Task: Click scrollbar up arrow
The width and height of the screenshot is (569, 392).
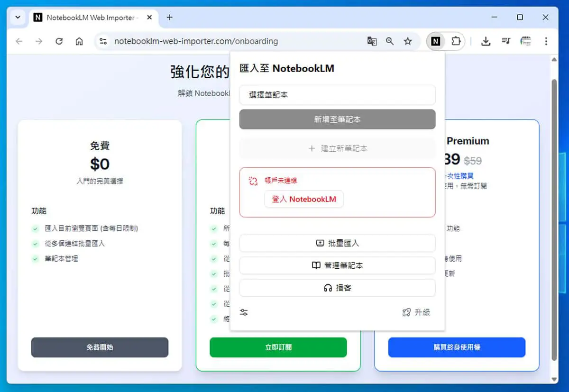Action: [x=554, y=59]
